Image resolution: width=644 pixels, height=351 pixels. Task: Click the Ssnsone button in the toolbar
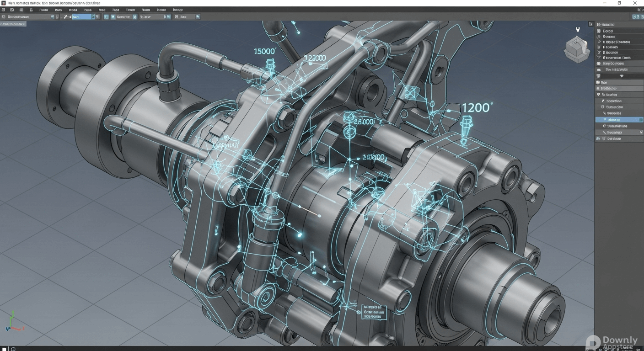(123, 17)
